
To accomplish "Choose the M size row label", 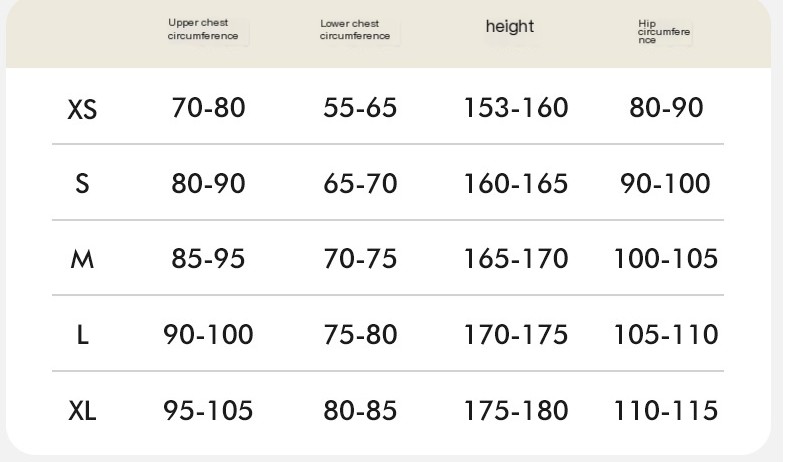I will click(x=82, y=260).
